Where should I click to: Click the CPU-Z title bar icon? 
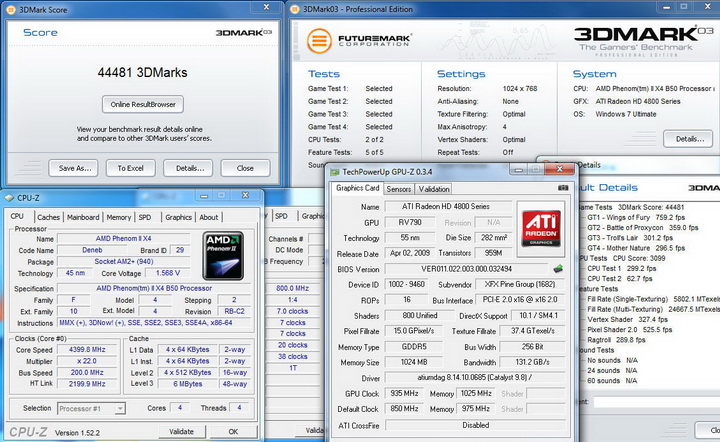click(9, 198)
